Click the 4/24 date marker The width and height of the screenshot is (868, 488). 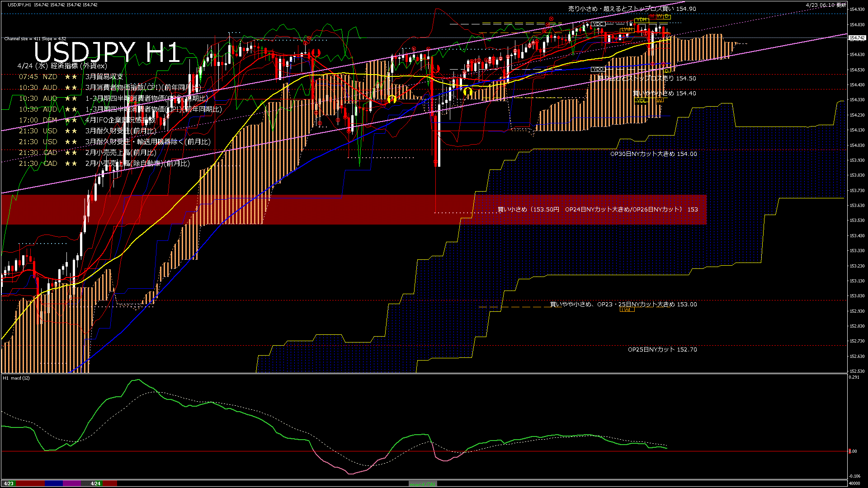95,483
